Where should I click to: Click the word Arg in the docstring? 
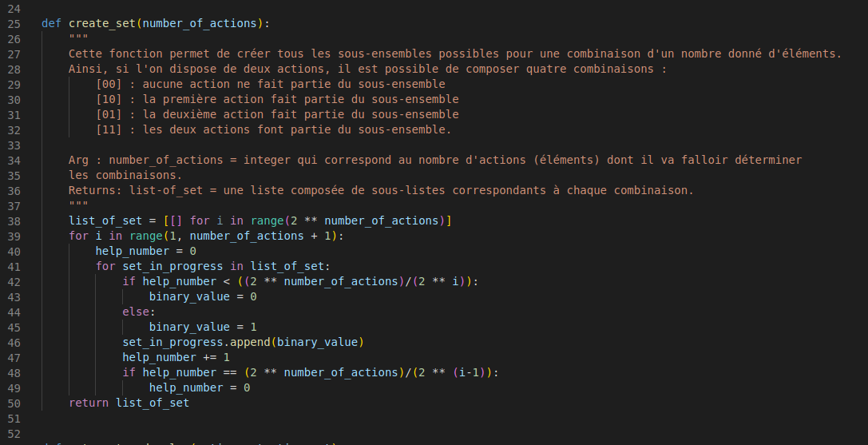[78, 160]
